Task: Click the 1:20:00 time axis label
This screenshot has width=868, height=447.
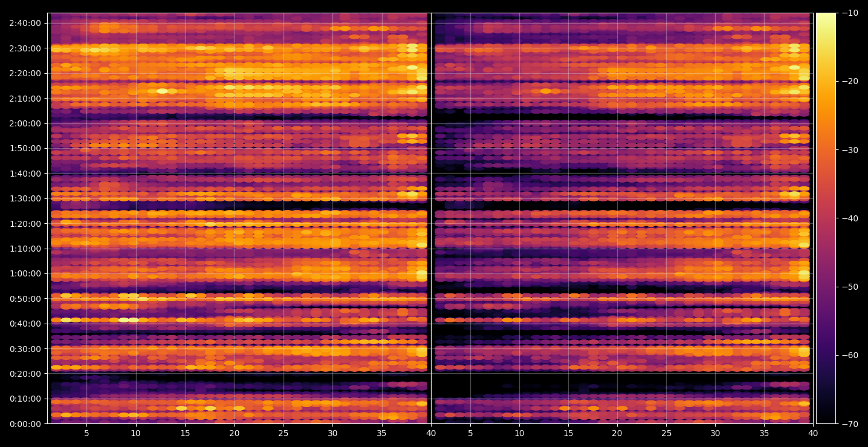Action: coord(26,223)
